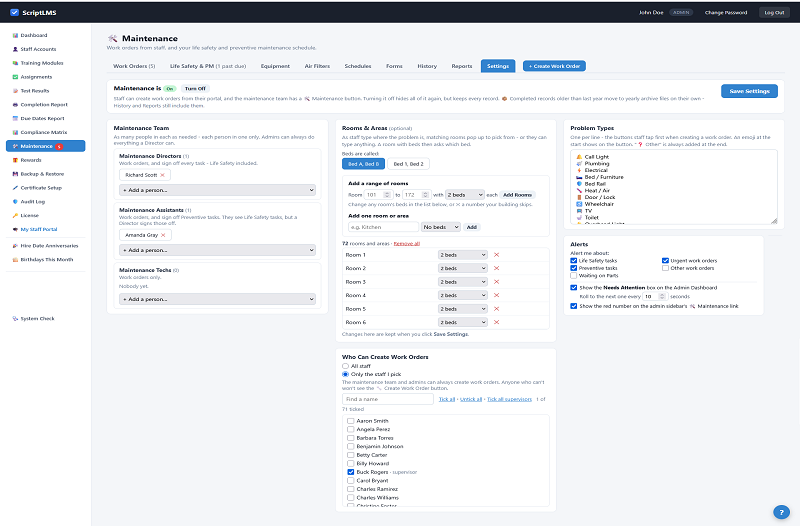The image size is (800, 526).
Task: Open Room 4 beds dropdown
Action: click(463, 295)
